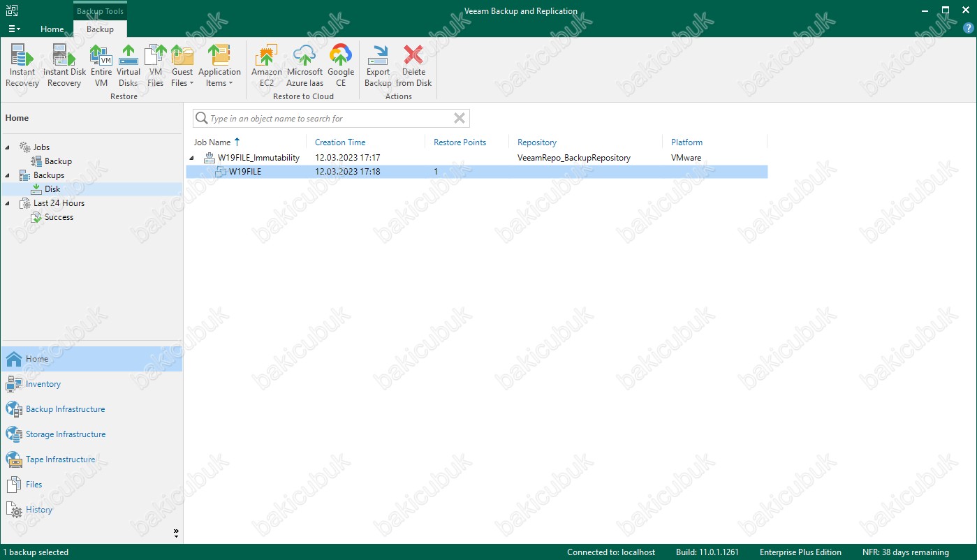
Task: Open the main hamburger menu
Action: click(x=14, y=29)
